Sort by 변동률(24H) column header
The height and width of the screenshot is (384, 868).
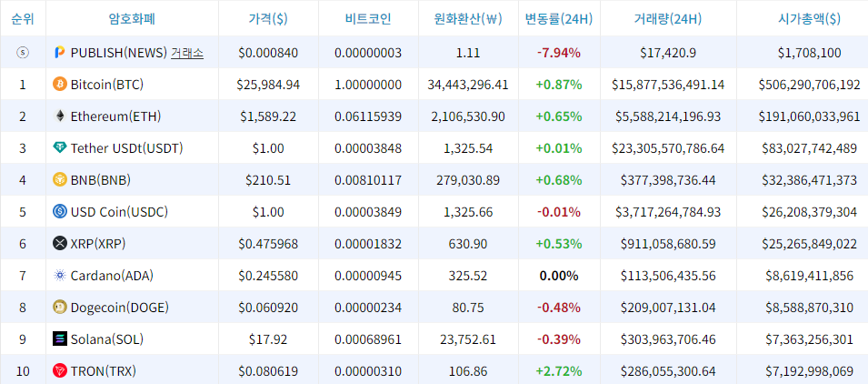coord(559,19)
